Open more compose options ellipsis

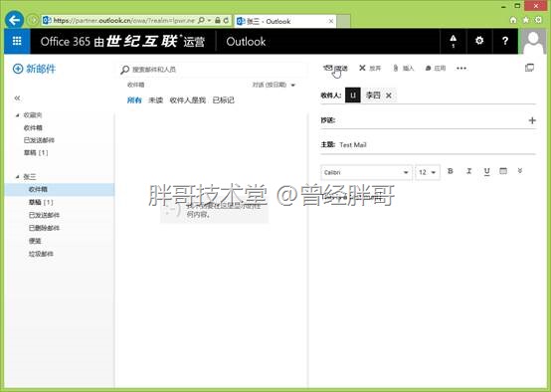pyautogui.click(x=461, y=69)
